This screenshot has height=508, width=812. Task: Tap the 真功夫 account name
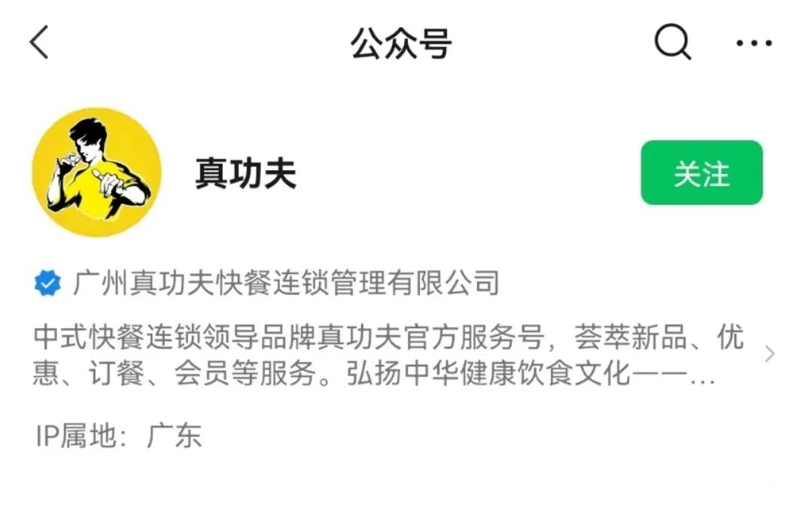(x=245, y=173)
